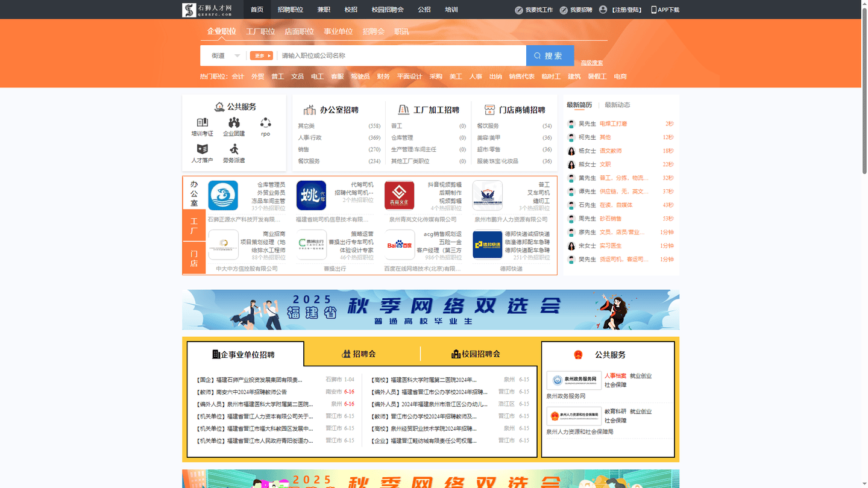Open 石狮正源水产科技 company logo
868x488 pixels.
[x=223, y=195]
